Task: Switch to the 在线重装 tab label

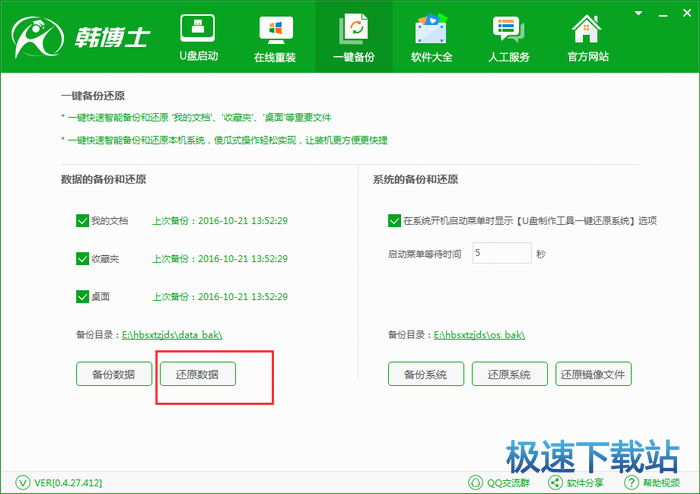Action: [x=275, y=57]
